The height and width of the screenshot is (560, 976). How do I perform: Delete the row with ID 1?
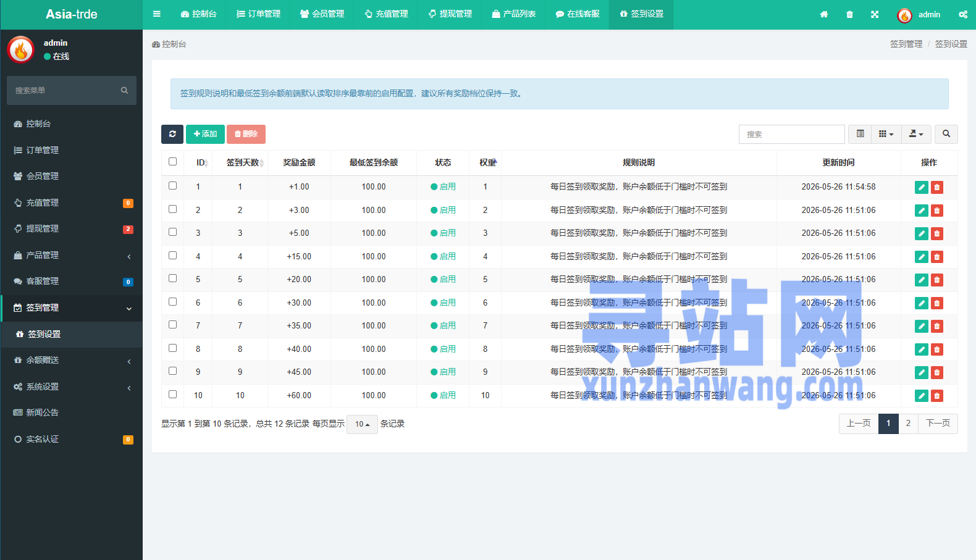pyautogui.click(x=937, y=187)
